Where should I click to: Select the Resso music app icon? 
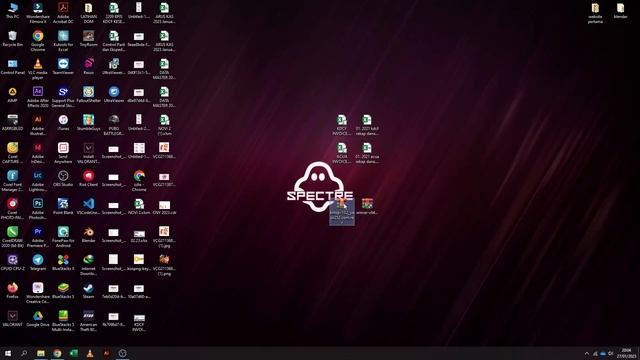click(x=89, y=67)
